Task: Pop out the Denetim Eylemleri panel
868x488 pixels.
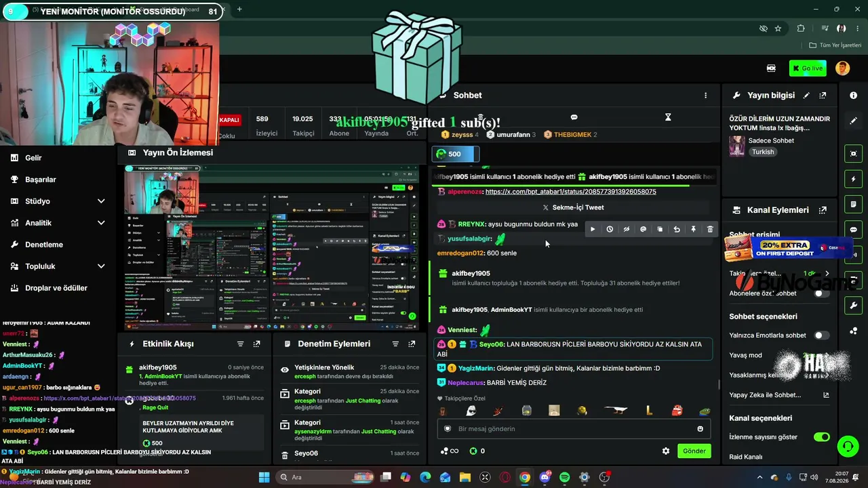Action: point(412,344)
